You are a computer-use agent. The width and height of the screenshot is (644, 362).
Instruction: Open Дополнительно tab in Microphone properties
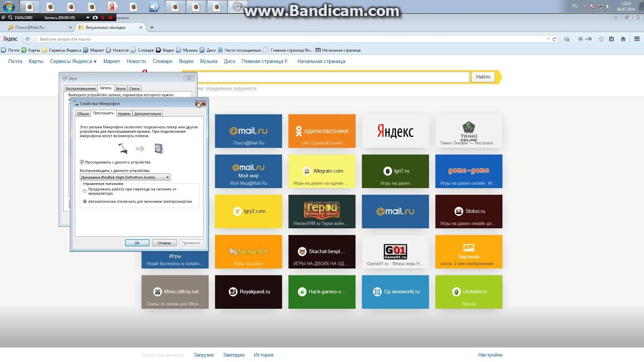tap(148, 114)
